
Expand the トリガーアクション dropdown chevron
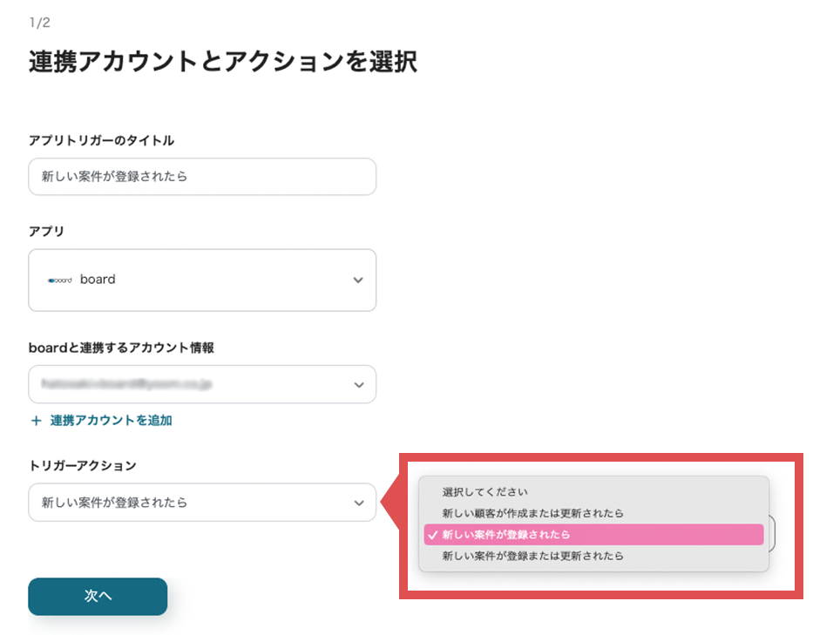click(358, 503)
